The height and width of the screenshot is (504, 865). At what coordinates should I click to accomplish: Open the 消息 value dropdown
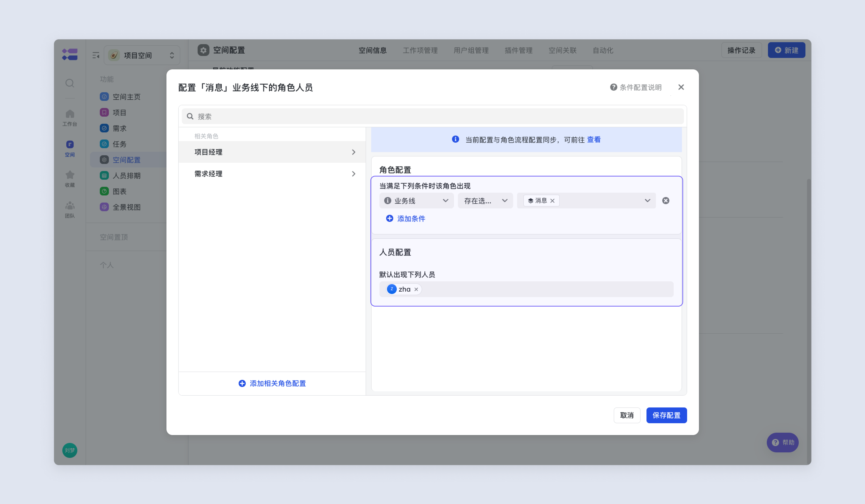[x=586, y=201]
